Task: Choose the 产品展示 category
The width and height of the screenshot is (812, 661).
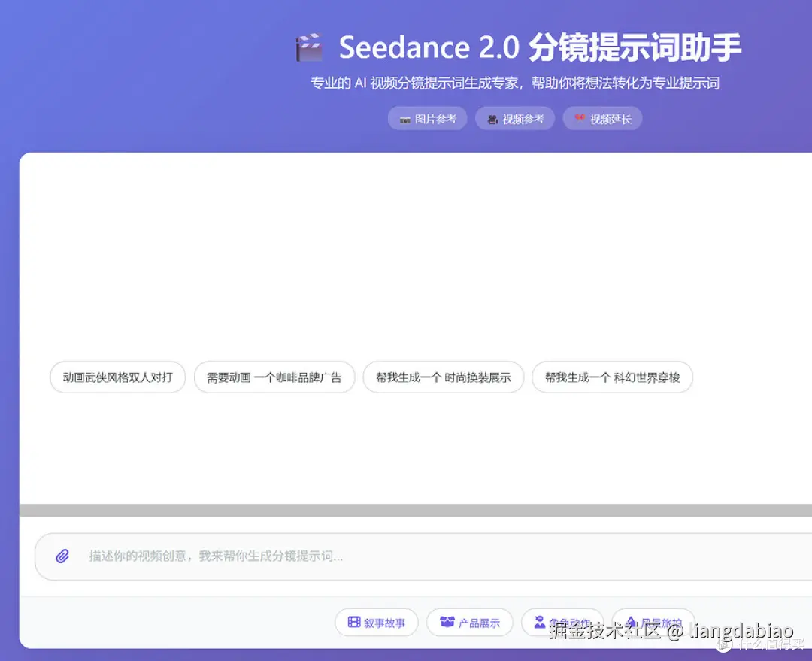Action: tap(470, 622)
